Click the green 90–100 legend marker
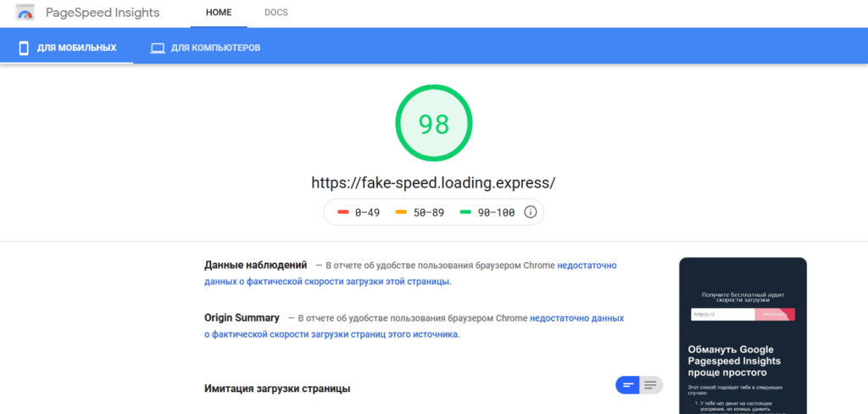This screenshot has width=868, height=414. tap(465, 212)
